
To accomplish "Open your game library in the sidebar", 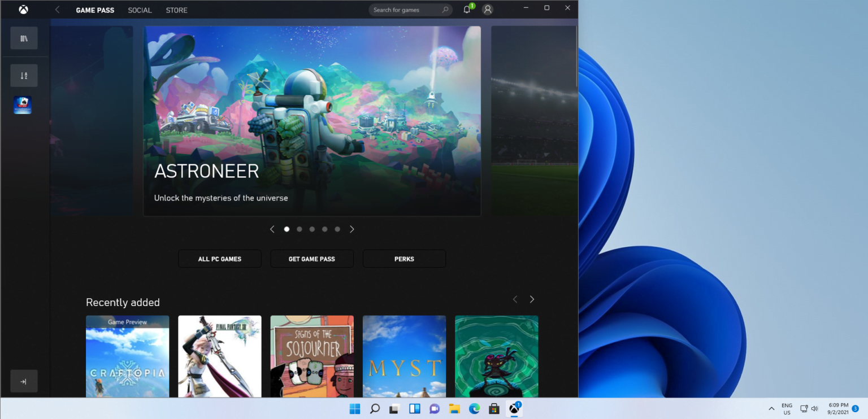I will (24, 38).
